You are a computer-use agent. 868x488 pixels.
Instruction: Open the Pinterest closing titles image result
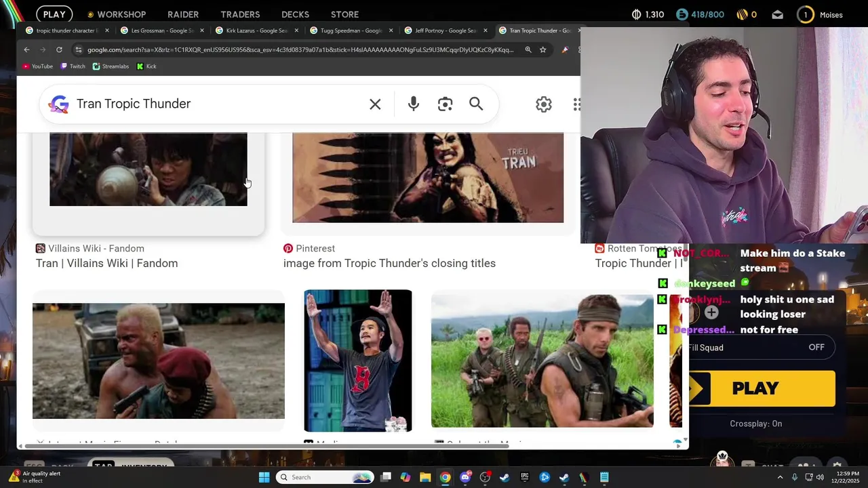pyautogui.click(x=389, y=263)
